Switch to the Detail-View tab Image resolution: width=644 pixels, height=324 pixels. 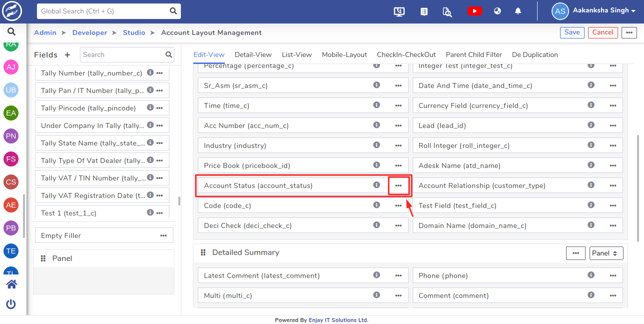click(253, 54)
